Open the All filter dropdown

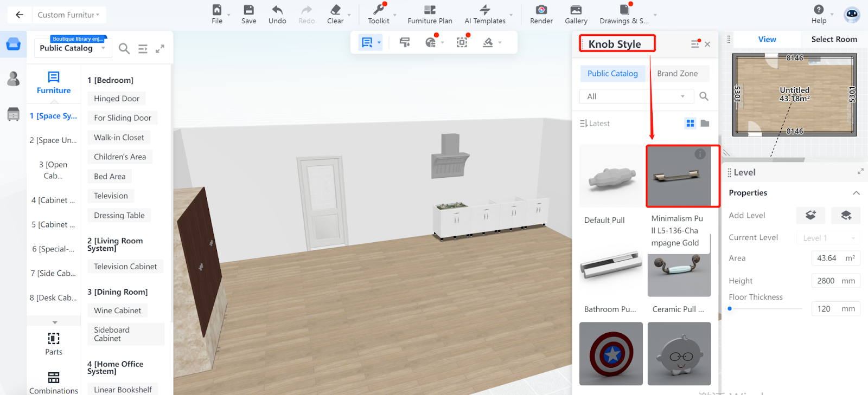pos(636,96)
